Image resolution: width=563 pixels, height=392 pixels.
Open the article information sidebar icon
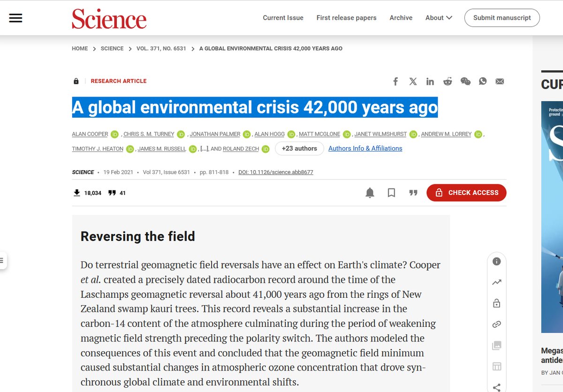tap(496, 262)
